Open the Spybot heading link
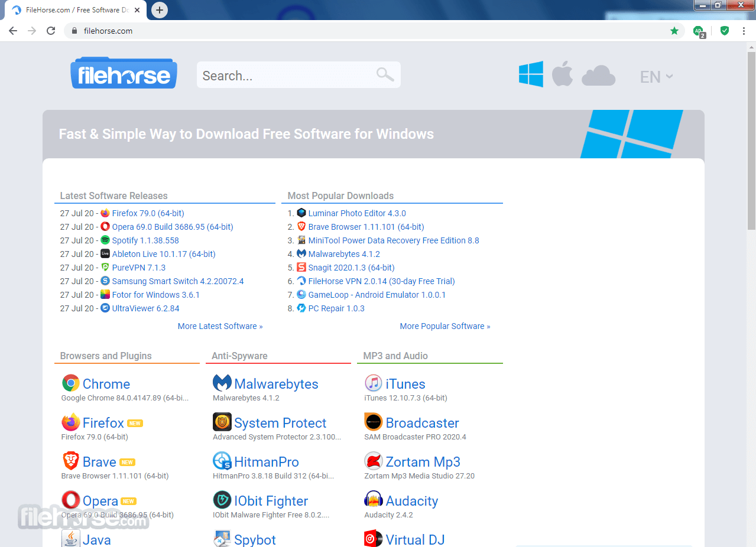This screenshot has width=756, height=547. (255, 539)
